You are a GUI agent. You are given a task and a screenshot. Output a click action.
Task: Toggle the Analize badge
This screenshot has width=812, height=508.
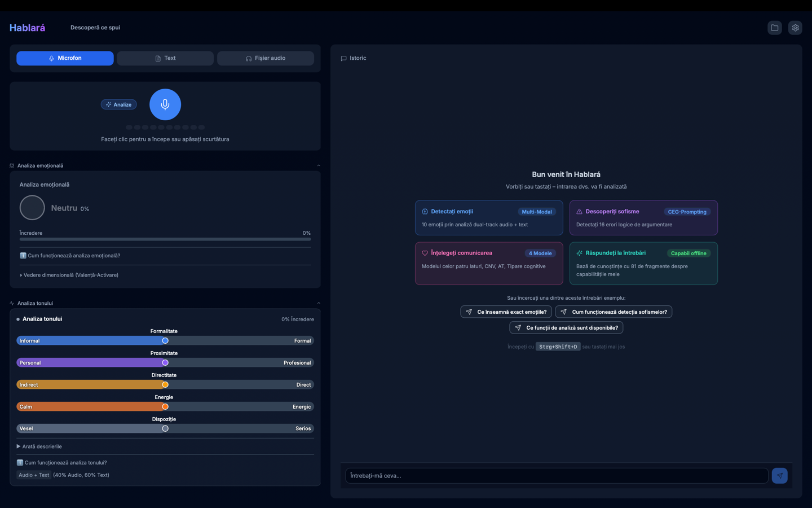[118, 104]
